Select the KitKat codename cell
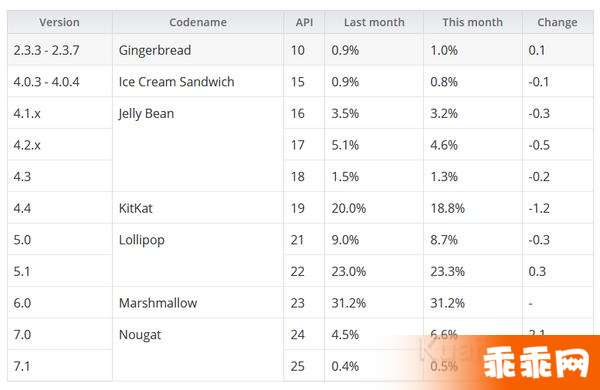 coord(198,208)
